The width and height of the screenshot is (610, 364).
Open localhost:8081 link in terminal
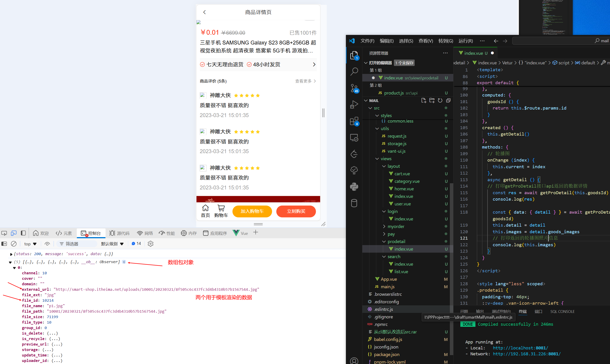520,348
